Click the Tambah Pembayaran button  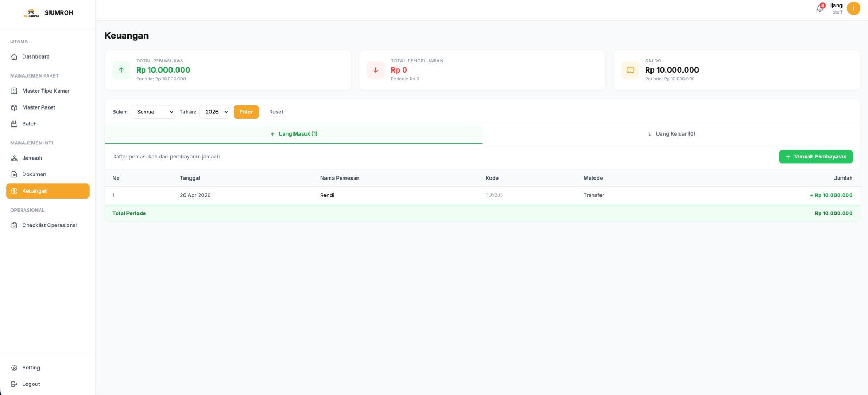(816, 157)
